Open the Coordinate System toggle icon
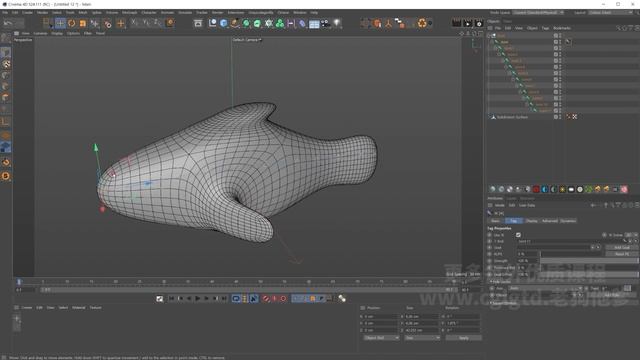Image resolution: width=640 pixels, height=360 pixels. pos(170,23)
